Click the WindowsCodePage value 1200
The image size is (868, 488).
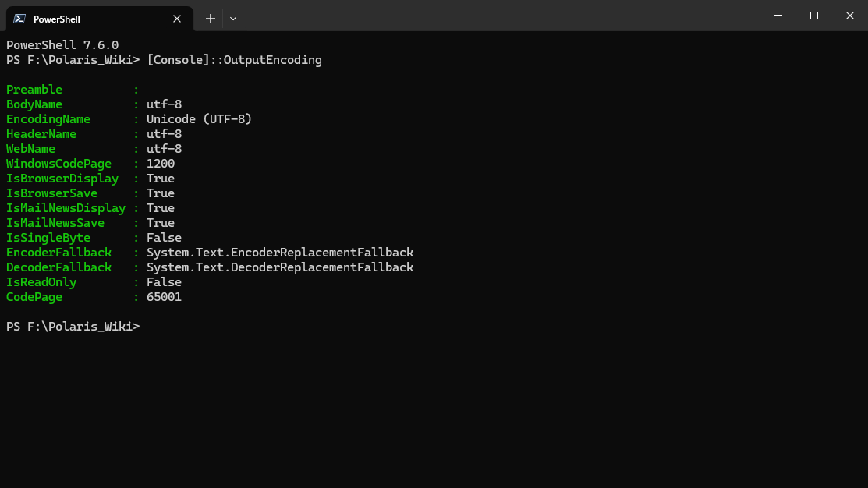pyautogui.click(x=161, y=164)
